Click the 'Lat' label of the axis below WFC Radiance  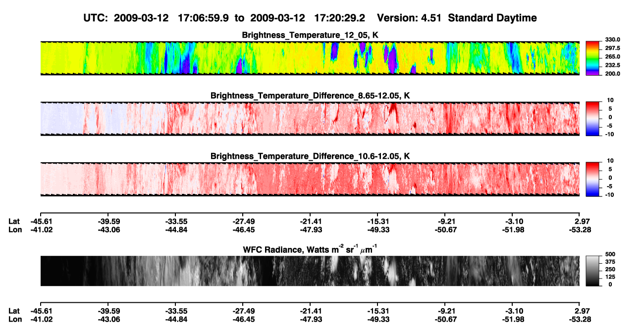pos(14,311)
